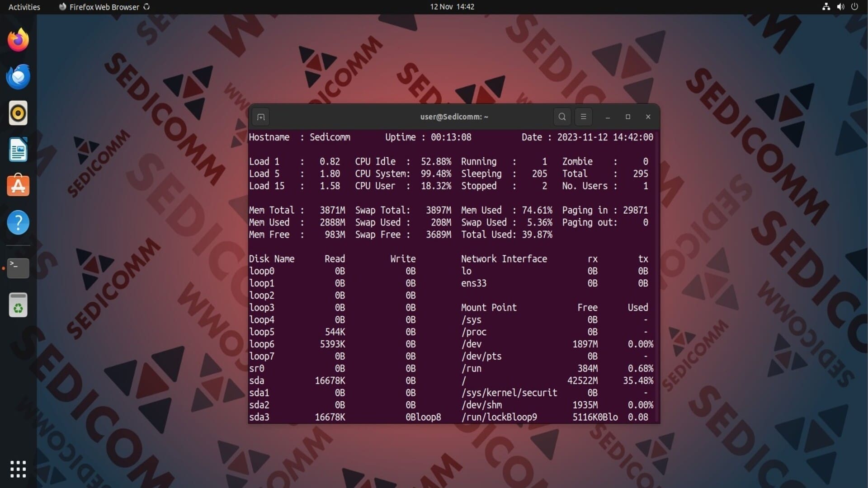868x488 pixels.
Task: Click the root free value 42522M
Action: point(582,380)
